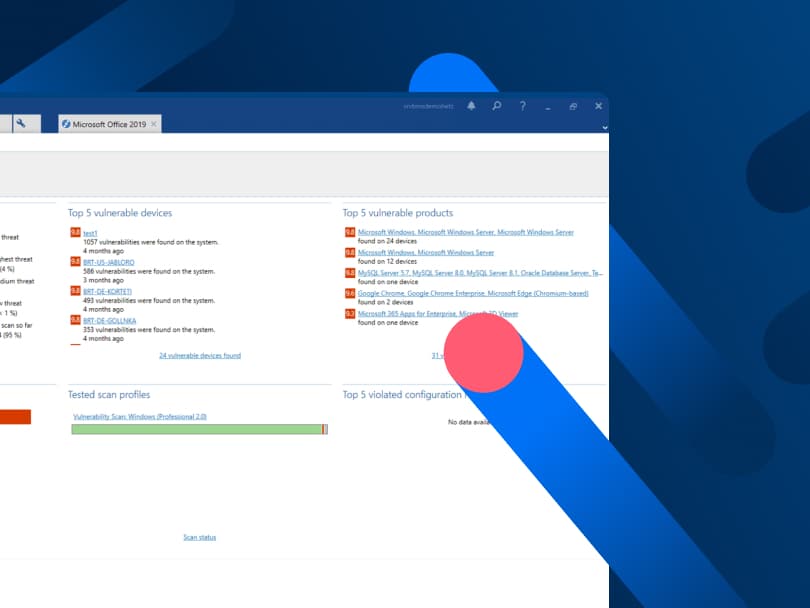Click the user account name in title bar
Viewport: 810px width, 608px height.
coord(428,106)
